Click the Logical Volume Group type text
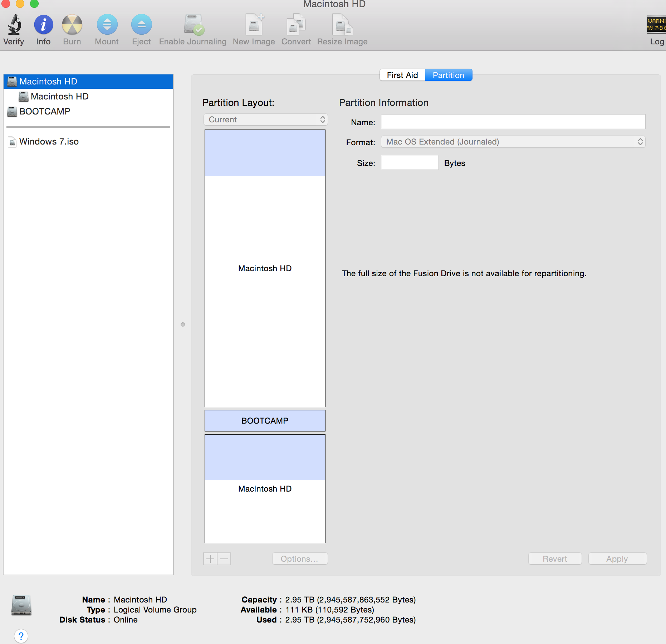The height and width of the screenshot is (644, 666). pos(155,610)
